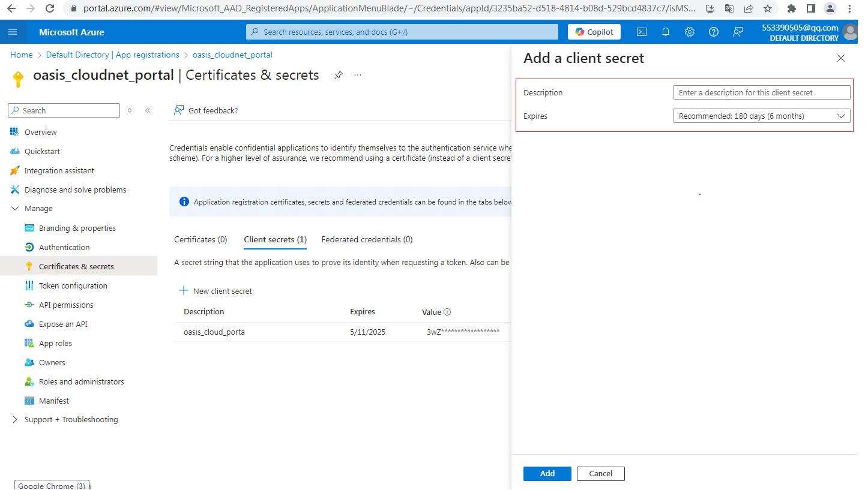Bookmark this page with the star icon

pos(768,8)
